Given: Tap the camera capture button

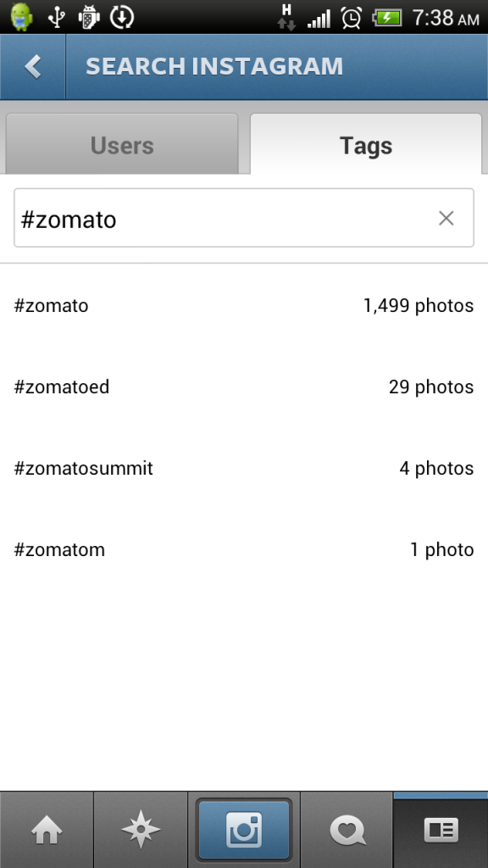Looking at the screenshot, I should 244,830.
